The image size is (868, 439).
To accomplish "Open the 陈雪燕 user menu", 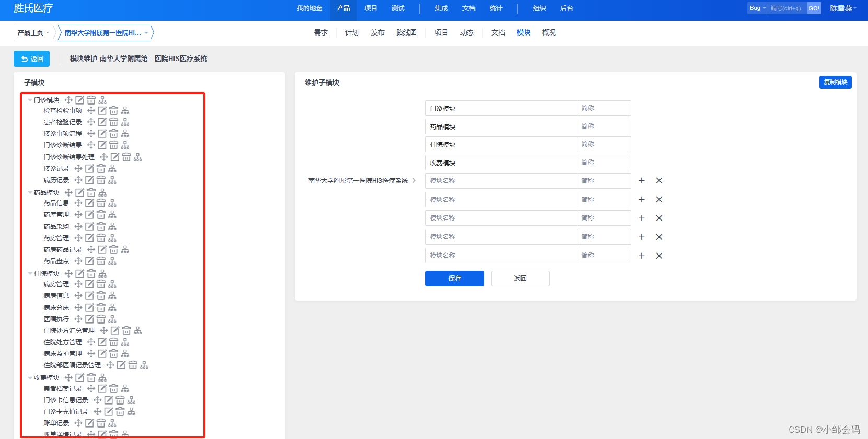I will click(843, 8).
